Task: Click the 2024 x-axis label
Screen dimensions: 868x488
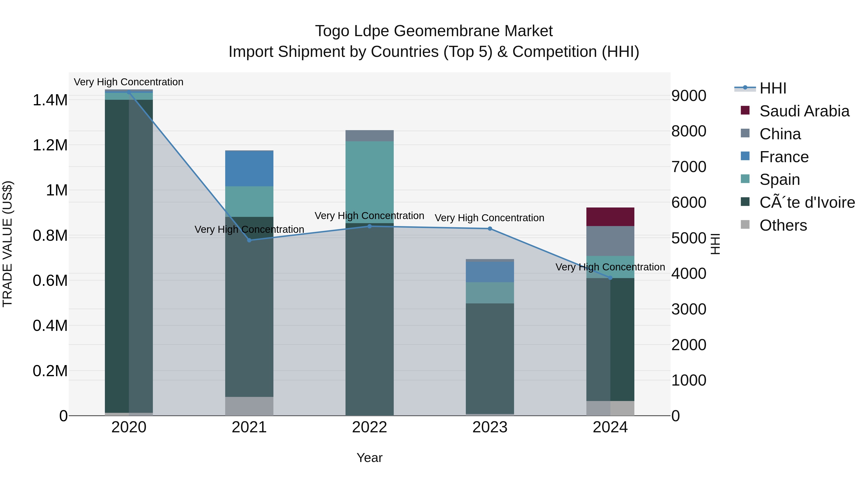Action: (x=610, y=427)
